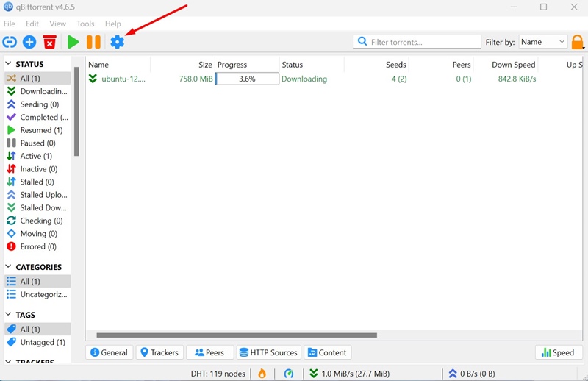Open the File menu
This screenshot has height=381, width=588.
(x=10, y=24)
